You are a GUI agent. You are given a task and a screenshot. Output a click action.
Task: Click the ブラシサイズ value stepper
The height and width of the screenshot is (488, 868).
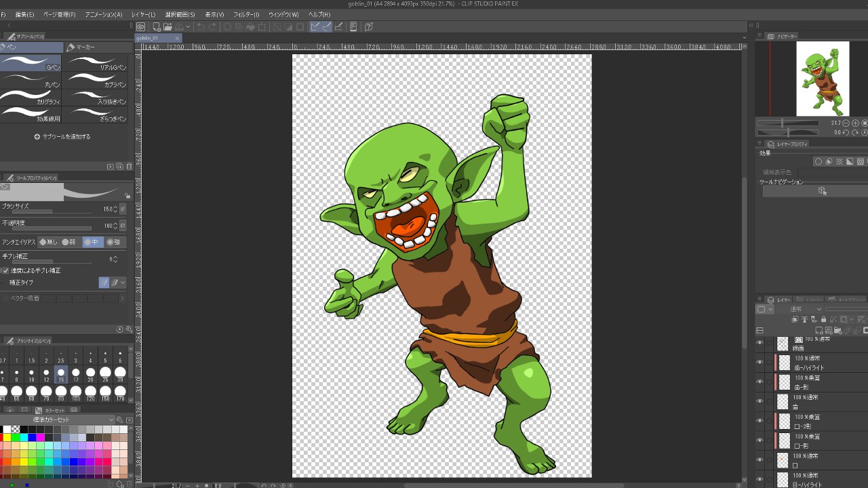pos(115,209)
